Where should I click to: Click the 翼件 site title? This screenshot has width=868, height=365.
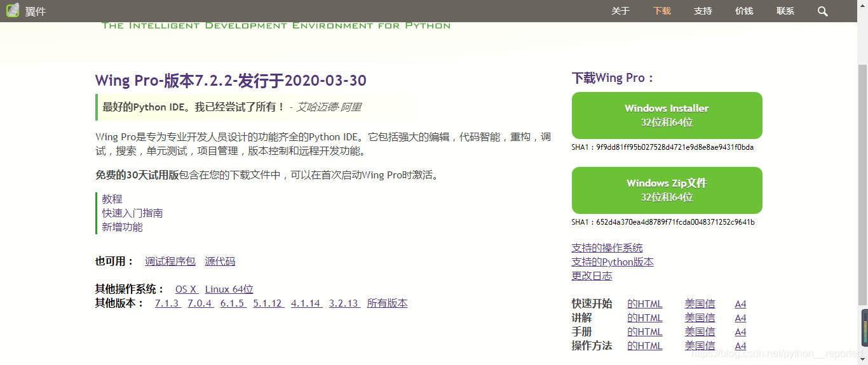tap(36, 11)
